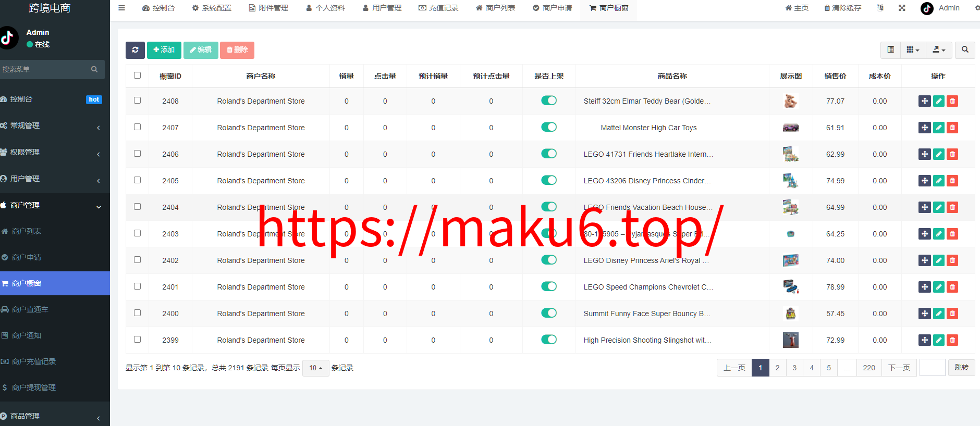Go to page 2 of pagination
Image resolution: width=980 pixels, height=426 pixels.
[777, 368]
